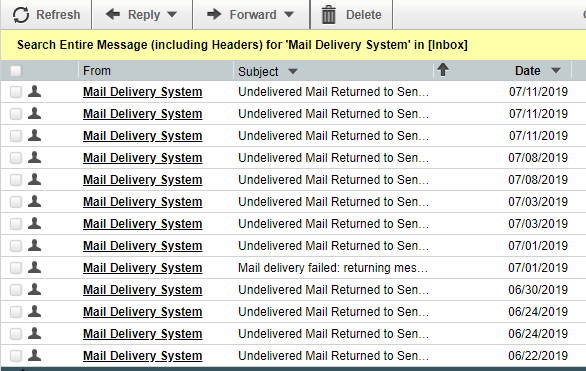Click the Forward right arrow icon
586x371 pixels.
click(x=214, y=15)
